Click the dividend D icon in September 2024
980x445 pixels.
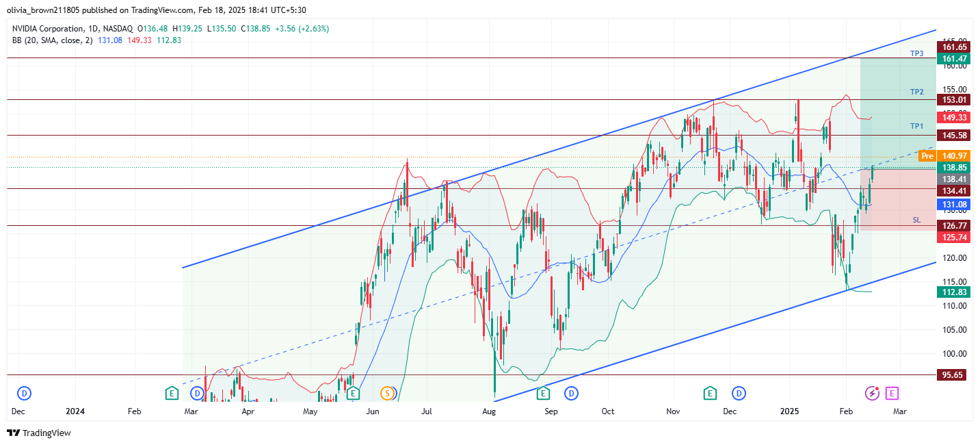pos(571,393)
